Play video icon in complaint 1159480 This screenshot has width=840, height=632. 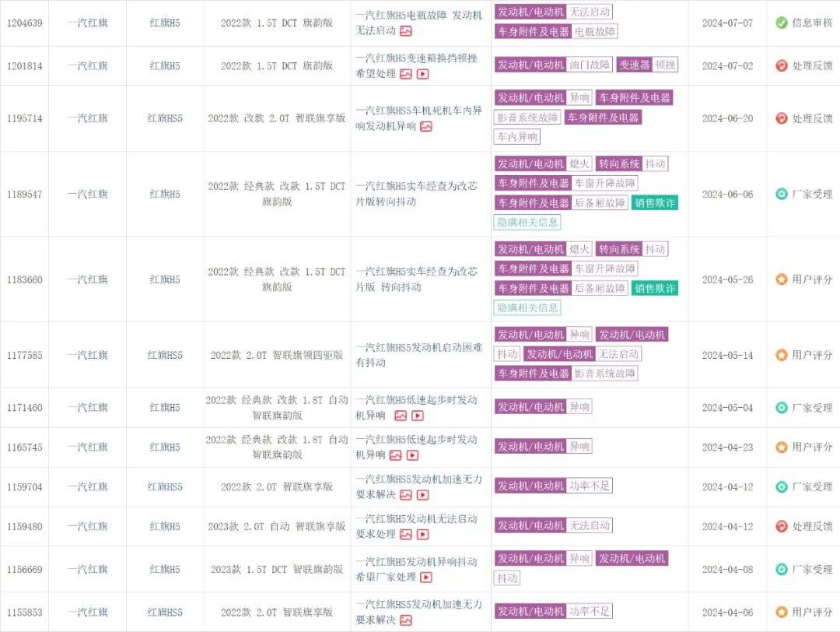(x=422, y=535)
